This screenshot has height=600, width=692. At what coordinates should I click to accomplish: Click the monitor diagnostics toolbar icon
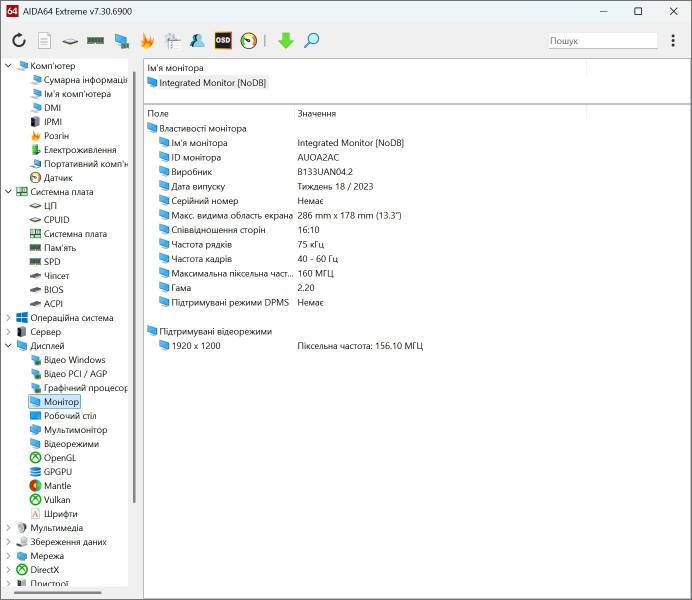point(121,41)
